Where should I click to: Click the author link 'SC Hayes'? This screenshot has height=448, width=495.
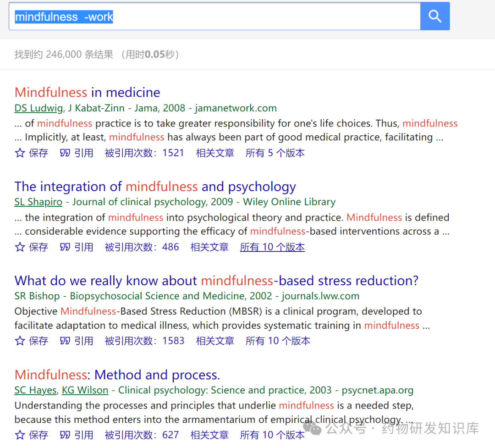[35, 390]
